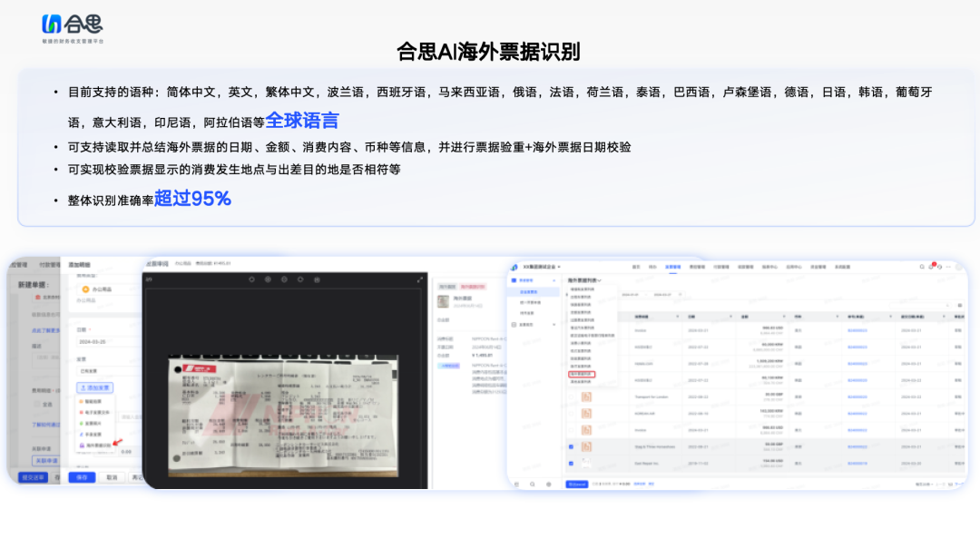This screenshot has height=548, width=980.
Task: Tick the checkbox for the KOREAN AIR row
Action: (572, 414)
